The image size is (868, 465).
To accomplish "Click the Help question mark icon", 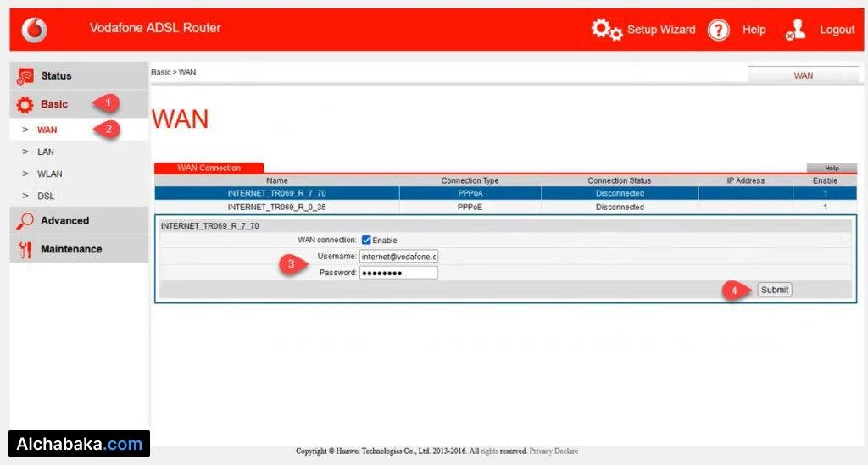I will [x=718, y=30].
